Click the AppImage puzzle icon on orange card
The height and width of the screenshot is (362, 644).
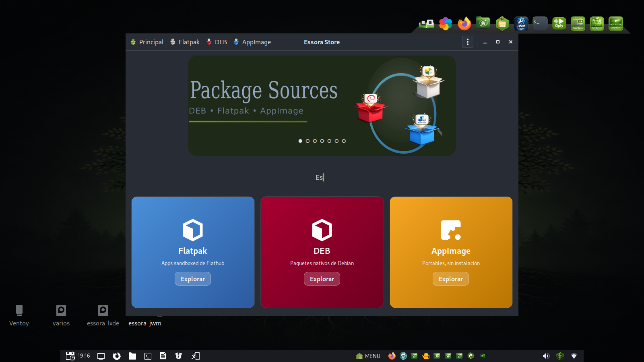(x=451, y=230)
